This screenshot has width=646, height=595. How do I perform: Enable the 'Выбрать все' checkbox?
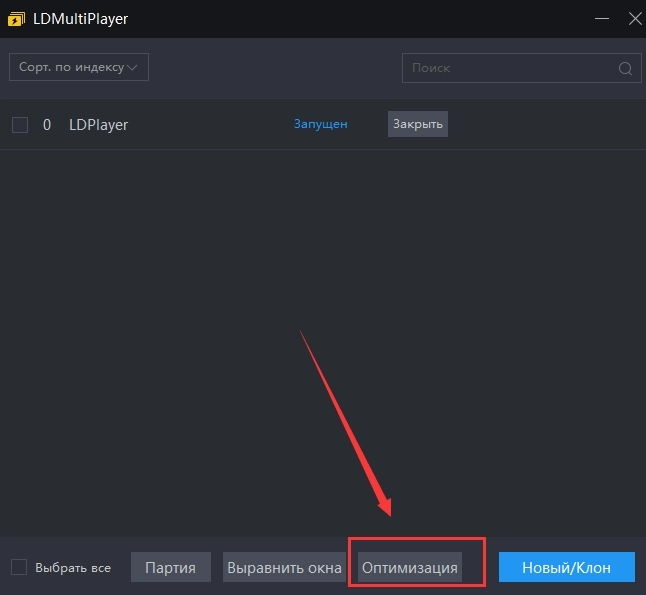point(19,567)
